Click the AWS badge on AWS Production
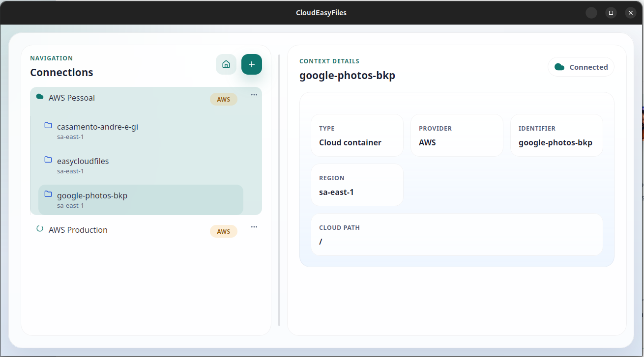Screen dimensions: 644x357 pos(224,231)
